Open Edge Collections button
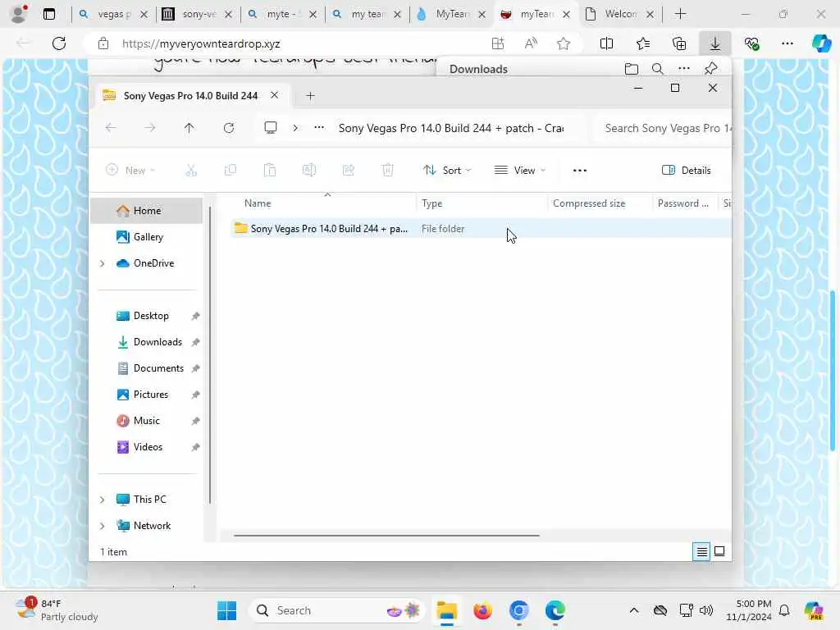Screen dimensions: 840x630 click(x=679, y=44)
